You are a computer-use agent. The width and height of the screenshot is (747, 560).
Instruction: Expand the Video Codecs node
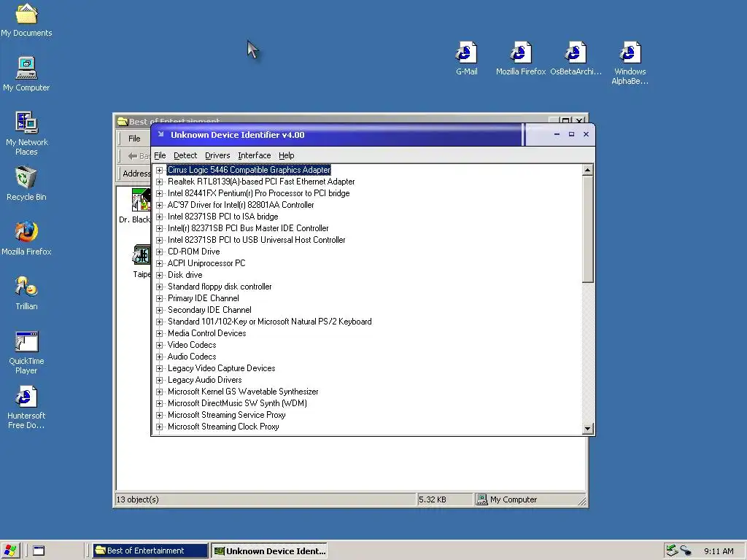click(160, 345)
